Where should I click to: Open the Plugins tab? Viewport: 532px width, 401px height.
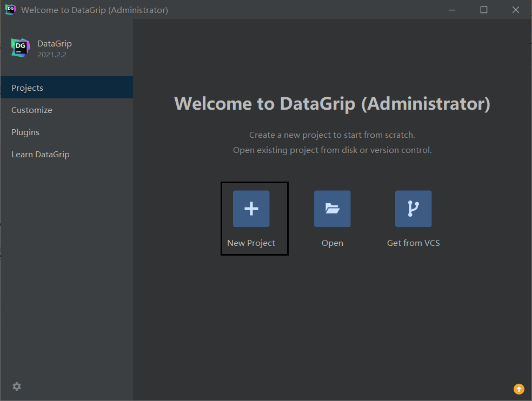[67, 132]
